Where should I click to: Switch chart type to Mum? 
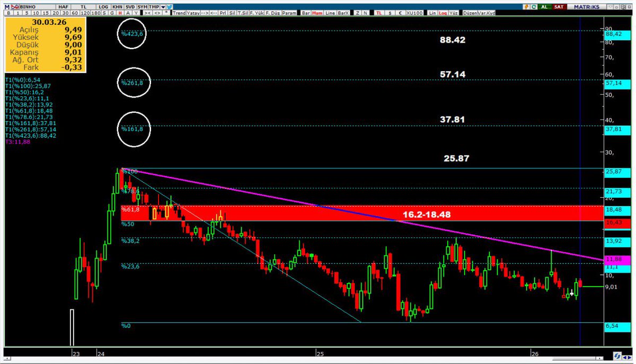[x=317, y=13]
